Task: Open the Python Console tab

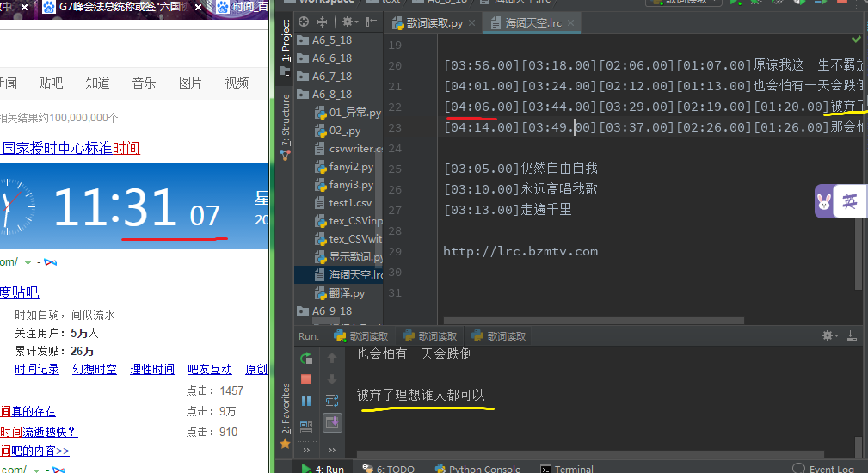Action: coord(477,469)
